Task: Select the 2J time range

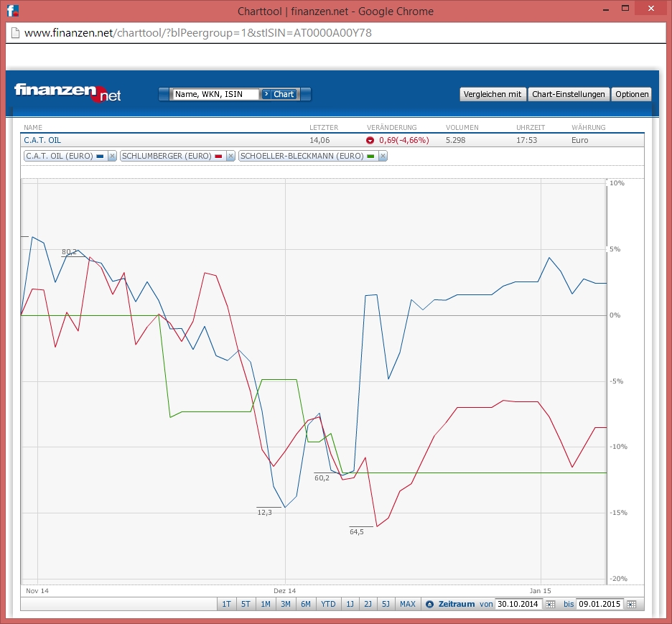Action: pyautogui.click(x=368, y=604)
